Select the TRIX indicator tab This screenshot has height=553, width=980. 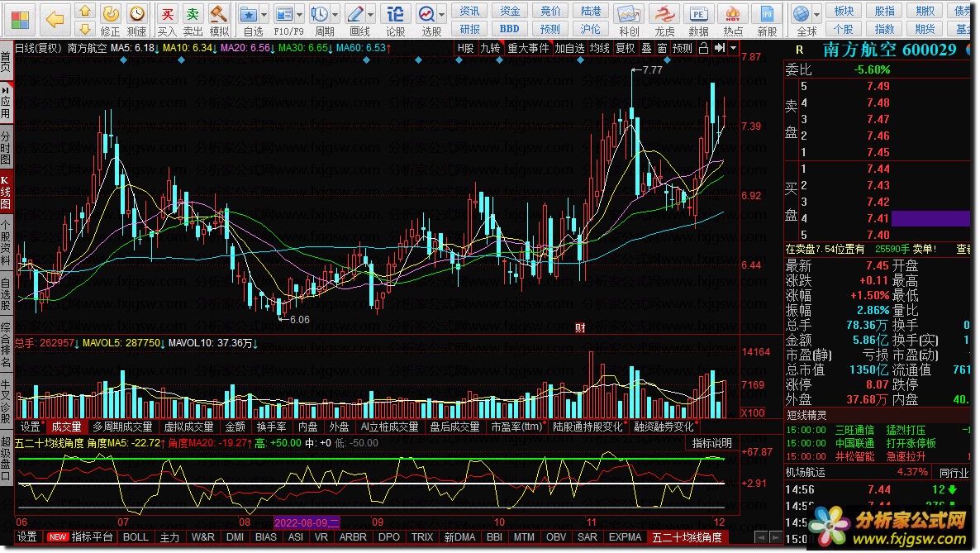click(422, 537)
